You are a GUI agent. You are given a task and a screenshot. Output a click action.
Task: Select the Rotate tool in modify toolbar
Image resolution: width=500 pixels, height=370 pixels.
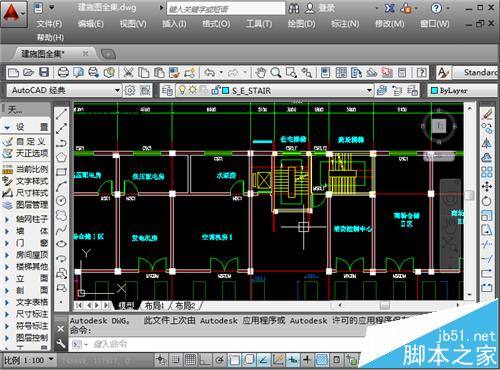pos(487,201)
